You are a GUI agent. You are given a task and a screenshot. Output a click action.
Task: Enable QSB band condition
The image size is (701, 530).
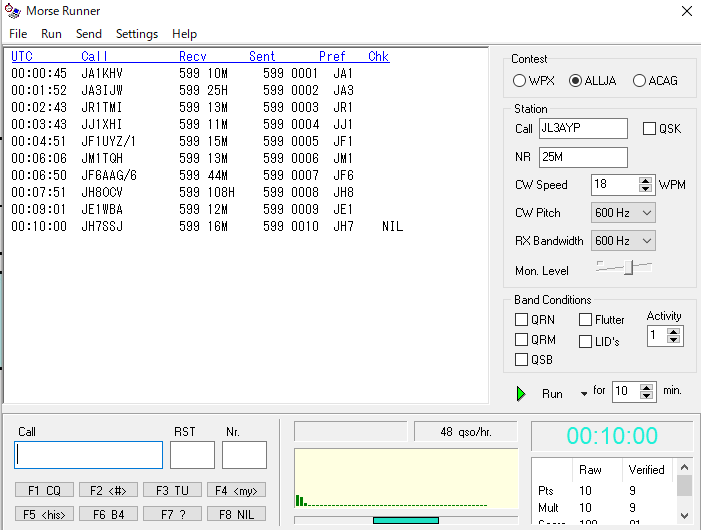(x=521, y=360)
